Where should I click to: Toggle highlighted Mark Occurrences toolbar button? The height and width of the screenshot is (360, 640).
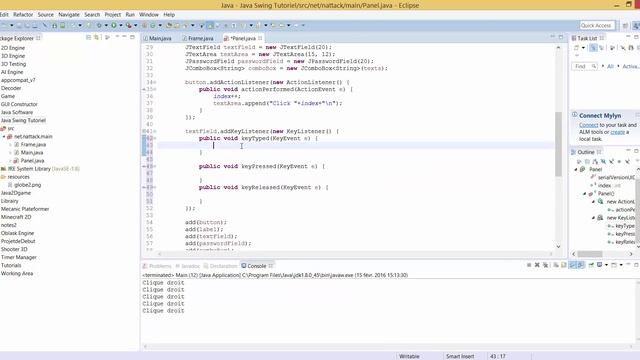[210, 25]
